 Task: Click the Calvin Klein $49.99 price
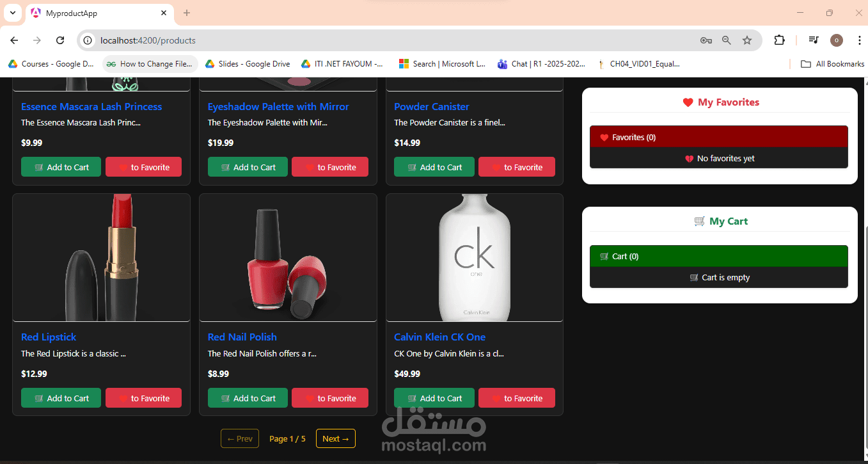click(x=407, y=374)
